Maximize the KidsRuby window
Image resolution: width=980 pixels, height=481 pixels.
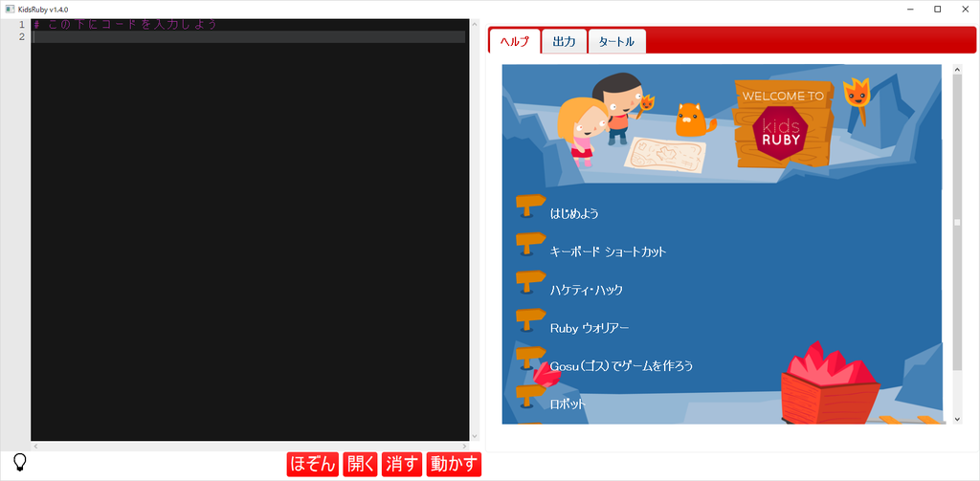click(938, 9)
